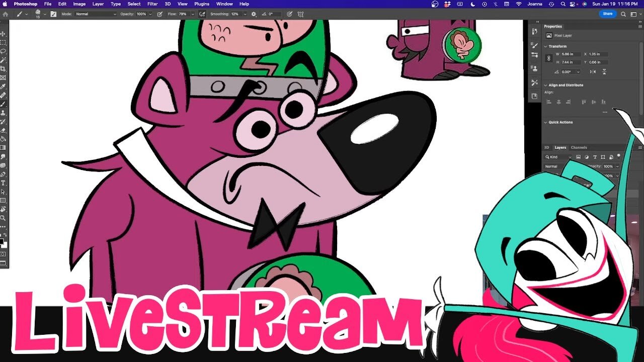Open the rotation angle dropdown in Transform
Image resolution: width=644 pixels, height=362 pixels.
tap(577, 72)
